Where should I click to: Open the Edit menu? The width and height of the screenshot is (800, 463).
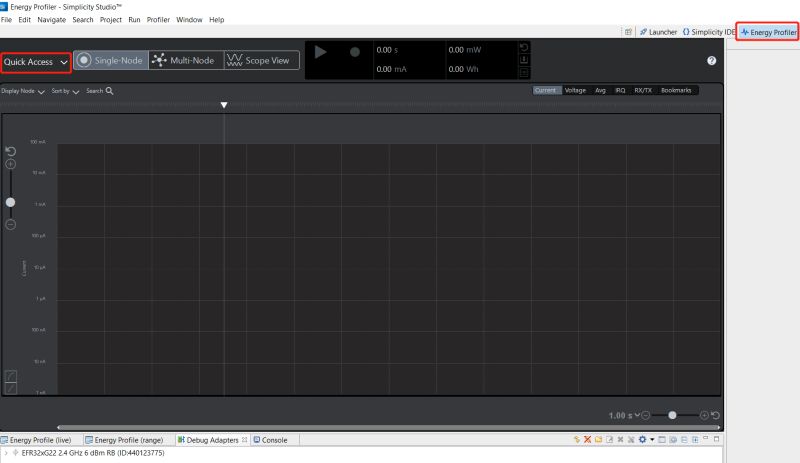24,20
